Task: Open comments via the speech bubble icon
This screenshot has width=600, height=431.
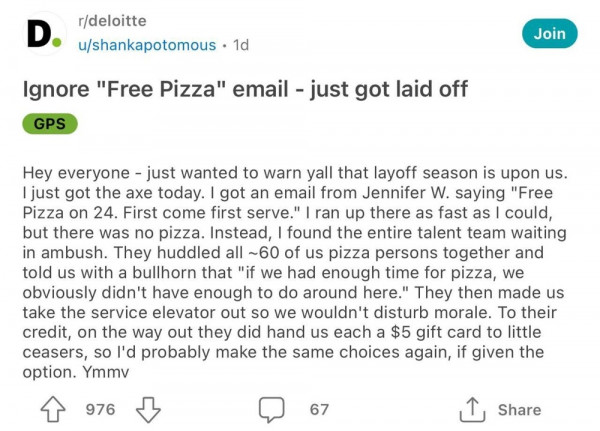Action: click(270, 410)
